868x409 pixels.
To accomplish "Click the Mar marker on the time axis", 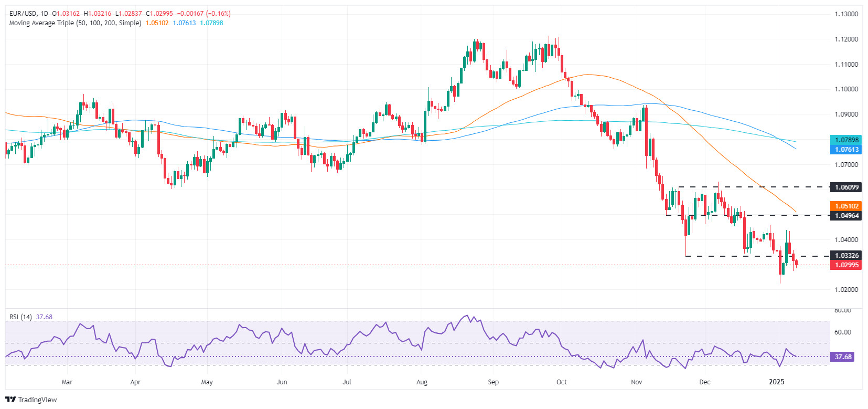I will (67, 382).
